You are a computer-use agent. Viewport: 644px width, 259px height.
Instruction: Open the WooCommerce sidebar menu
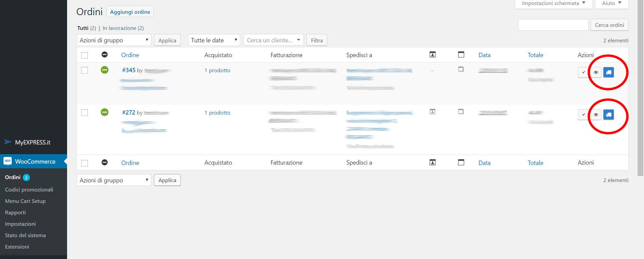[x=34, y=161]
